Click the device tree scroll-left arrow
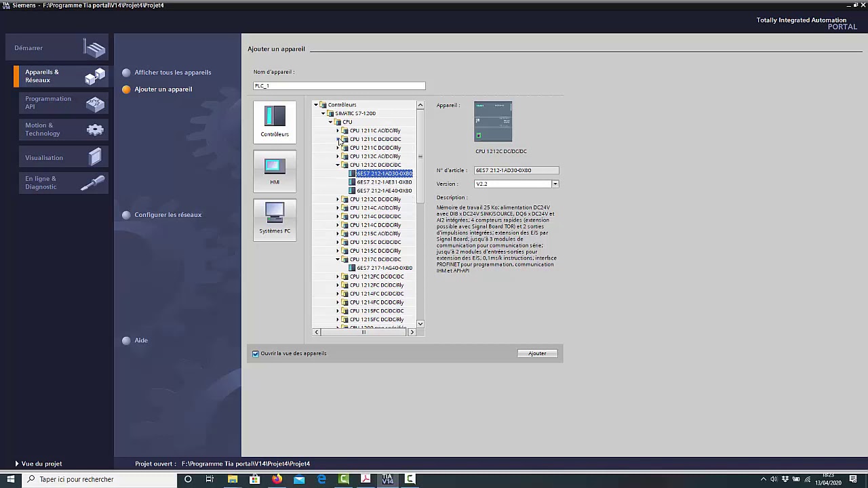868x488 pixels. coord(317,332)
